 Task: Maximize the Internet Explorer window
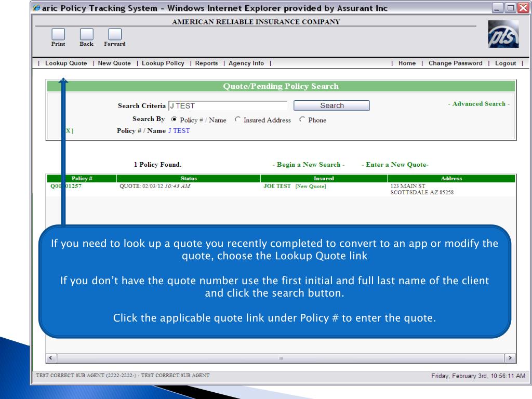(510, 8)
